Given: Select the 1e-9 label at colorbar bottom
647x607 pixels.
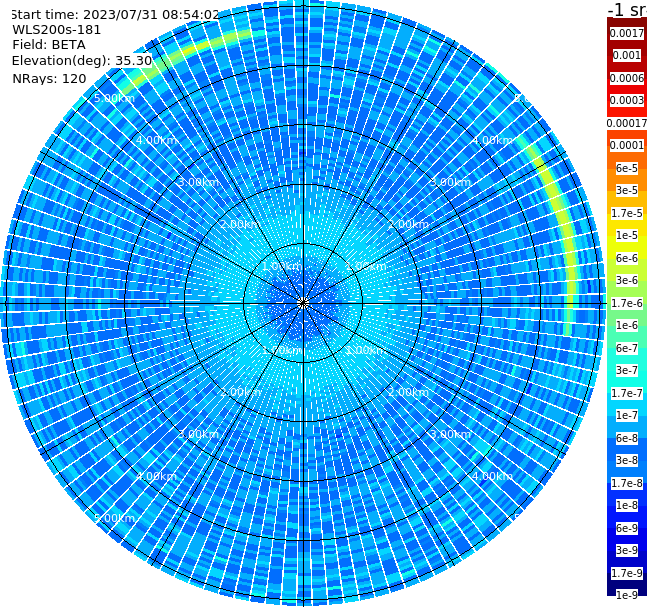Looking at the screenshot, I should click(x=627, y=595).
